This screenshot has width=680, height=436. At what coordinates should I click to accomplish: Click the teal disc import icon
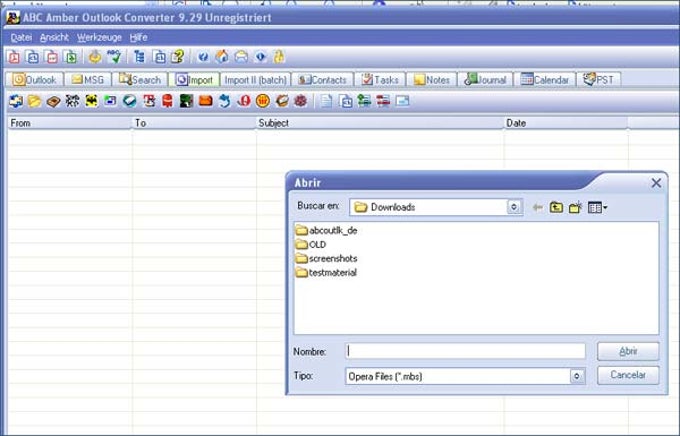(x=129, y=101)
